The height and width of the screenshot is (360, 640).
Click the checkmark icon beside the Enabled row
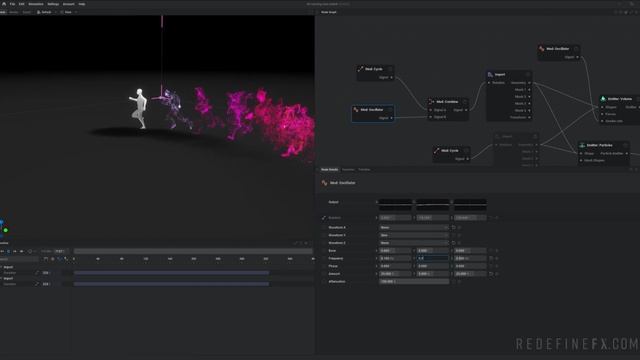(x=324, y=218)
